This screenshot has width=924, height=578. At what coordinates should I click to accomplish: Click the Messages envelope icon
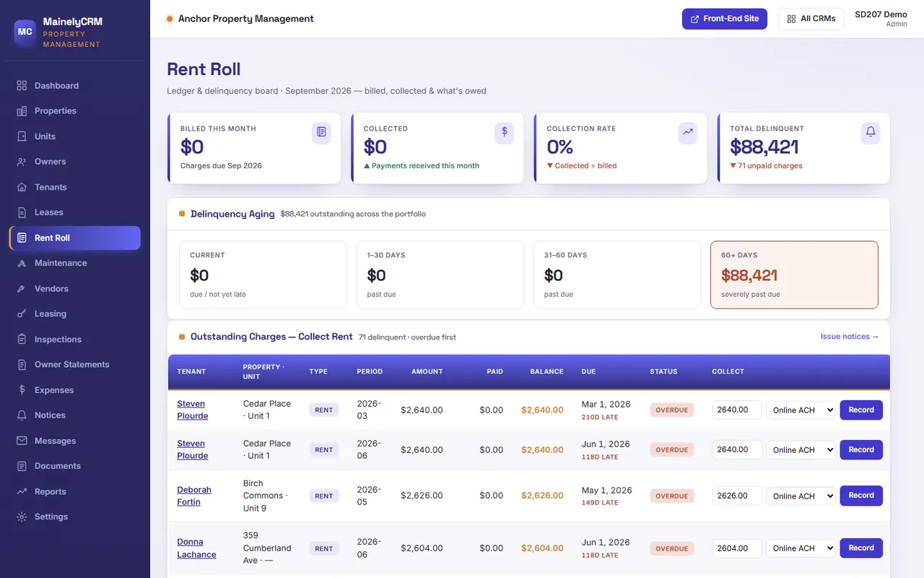point(22,441)
